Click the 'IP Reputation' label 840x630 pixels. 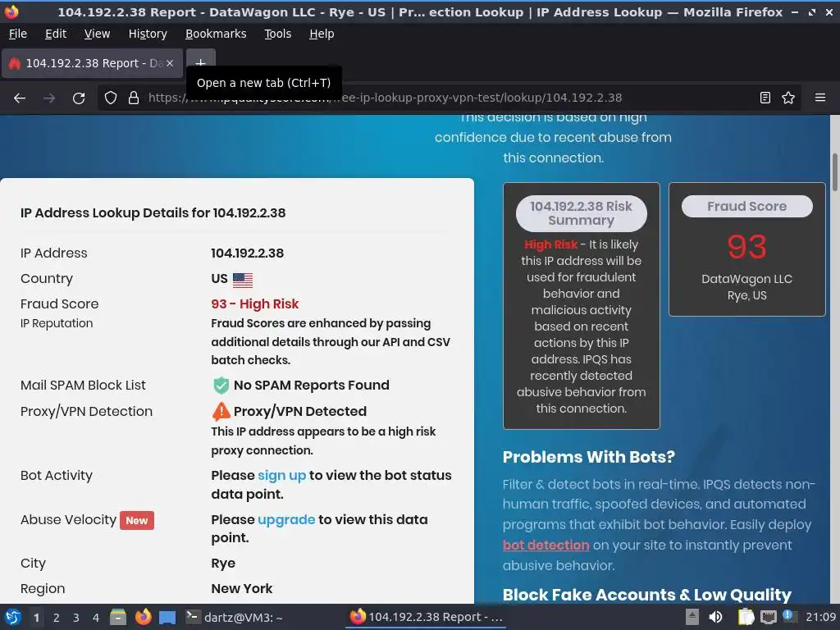(57, 323)
